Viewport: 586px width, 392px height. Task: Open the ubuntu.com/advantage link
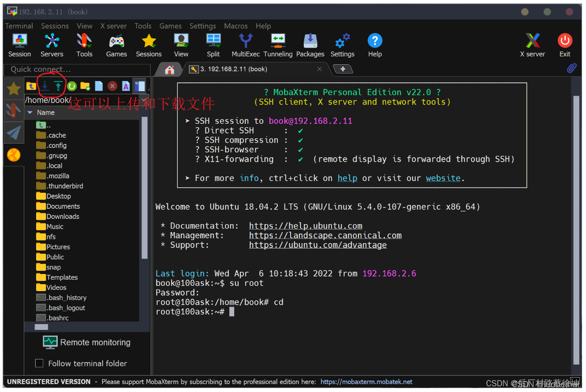tap(318, 245)
